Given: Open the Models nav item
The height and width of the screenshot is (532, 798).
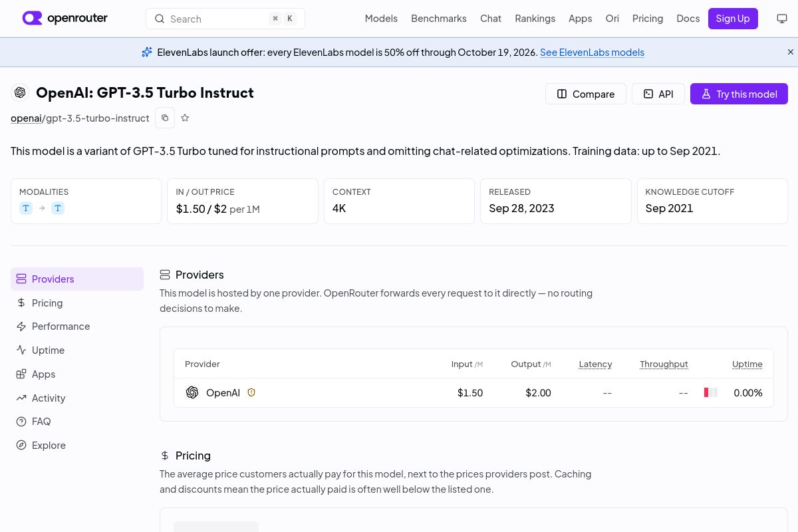Looking at the screenshot, I should click(x=381, y=19).
